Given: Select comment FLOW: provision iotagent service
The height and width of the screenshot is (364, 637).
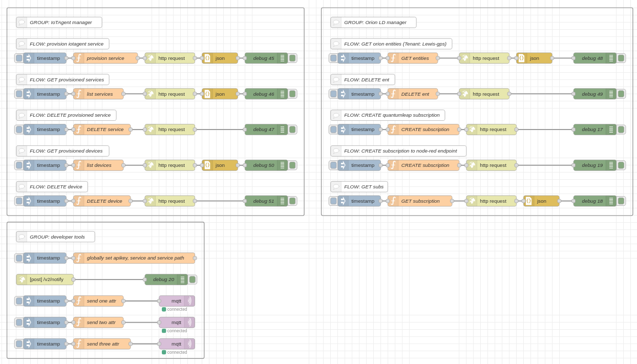Looking at the screenshot, I should tap(62, 44).
